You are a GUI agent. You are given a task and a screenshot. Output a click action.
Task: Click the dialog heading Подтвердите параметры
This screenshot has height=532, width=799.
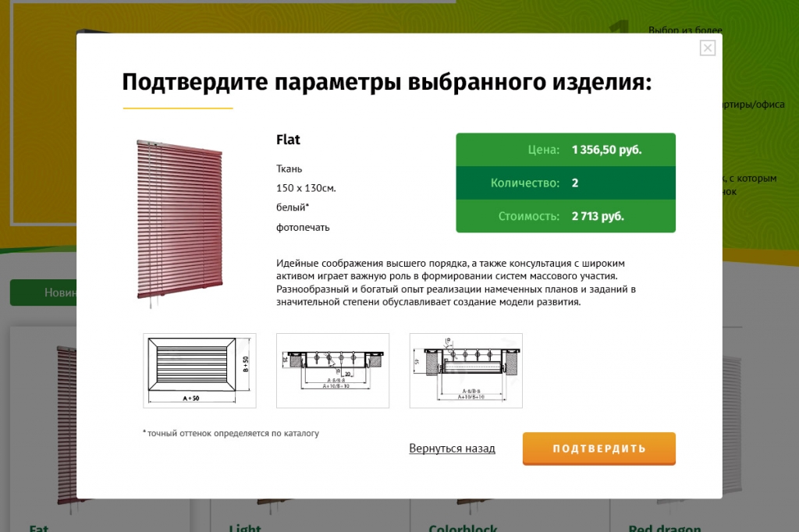pos(387,82)
